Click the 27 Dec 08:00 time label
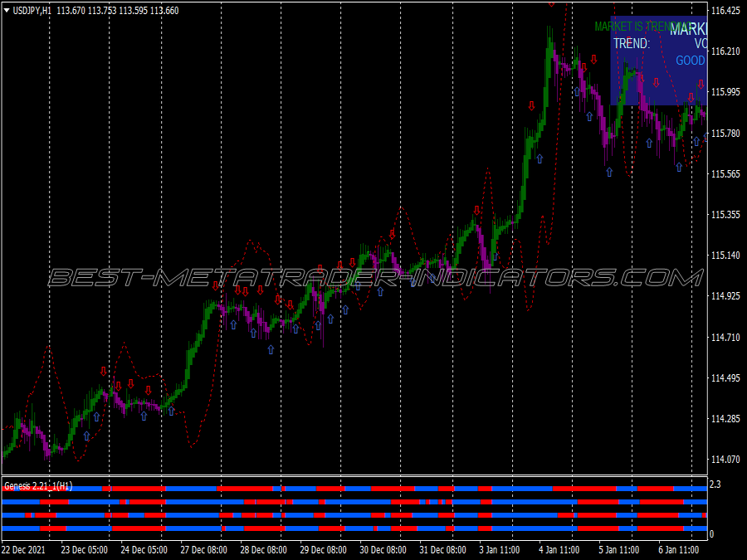This screenshot has width=747, height=560. 204,550
